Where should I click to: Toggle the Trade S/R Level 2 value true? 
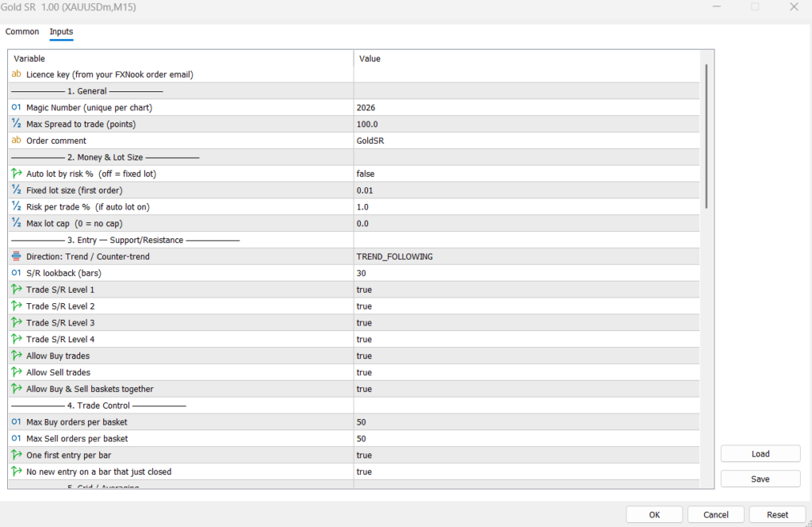[x=527, y=306]
